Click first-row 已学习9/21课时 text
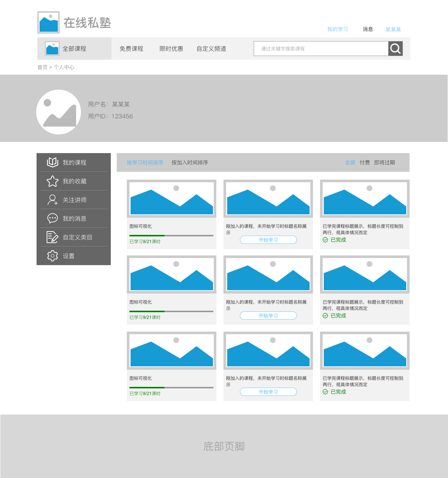 coord(145,242)
